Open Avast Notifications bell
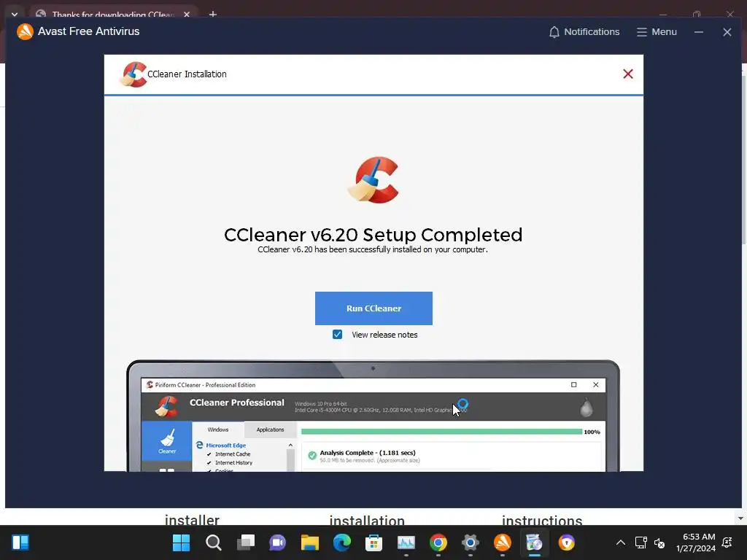 pos(584,32)
